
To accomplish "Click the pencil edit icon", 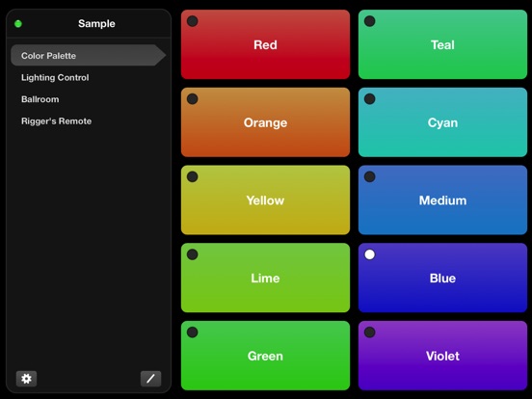I will pyautogui.click(x=150, y=379).
